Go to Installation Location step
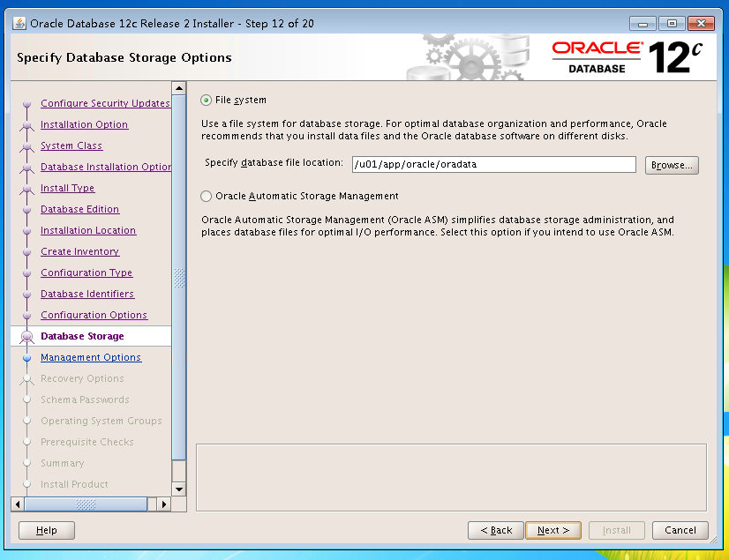The height and width of the screenshot is (560, 729). click(x=88, y=230)
